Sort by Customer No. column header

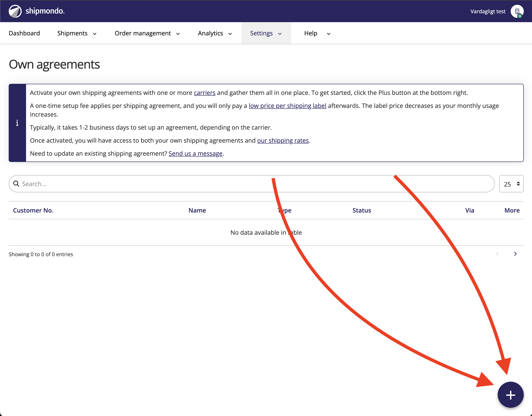click(x=33, y=210)
